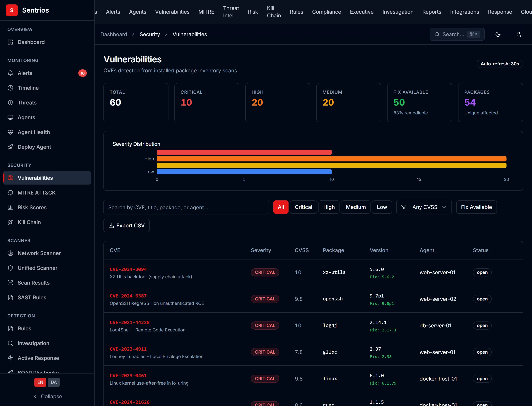Click the Export CSV button
532x406 pixels.
pyautogui.click(x=127, y=226)
